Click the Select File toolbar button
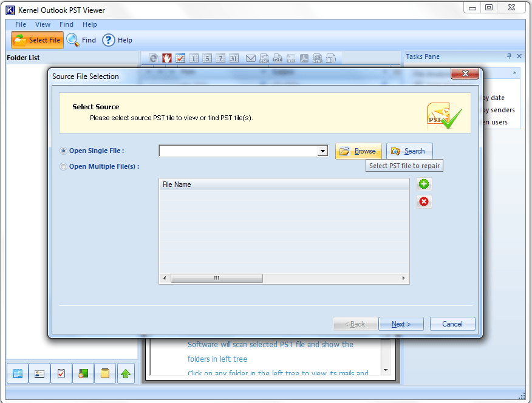Image resolution: width=532 pixels, height=403 pixels. point(37,40)
